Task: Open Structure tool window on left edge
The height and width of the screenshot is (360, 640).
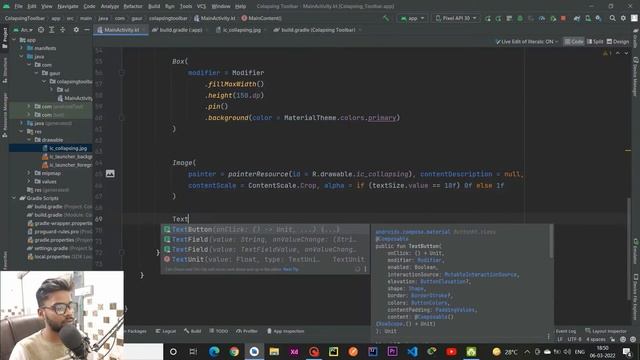Action: (x=5, y=70)
